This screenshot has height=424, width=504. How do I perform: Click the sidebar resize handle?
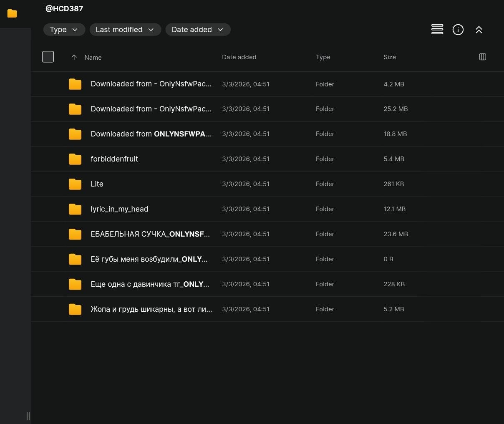tap(28, 416)
